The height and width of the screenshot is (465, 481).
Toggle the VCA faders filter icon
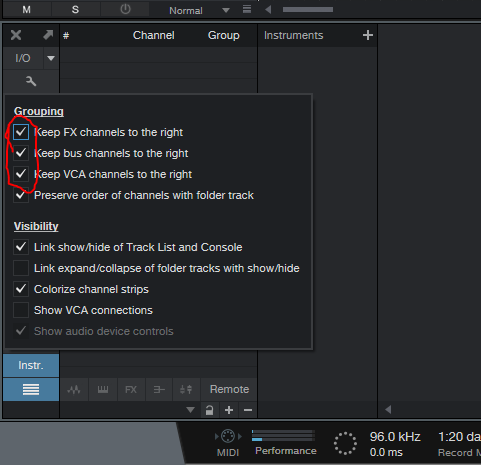186,389
